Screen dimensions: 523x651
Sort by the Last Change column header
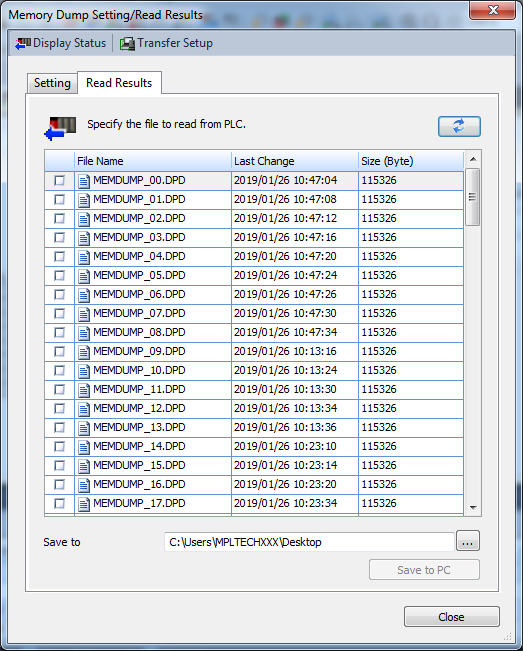tap(295, 161)
